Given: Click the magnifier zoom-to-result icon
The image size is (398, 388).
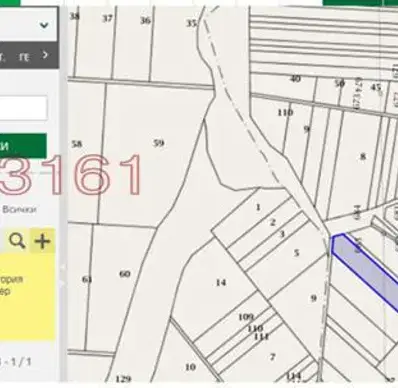Looking at the screenshot, I should pos(17,240).
